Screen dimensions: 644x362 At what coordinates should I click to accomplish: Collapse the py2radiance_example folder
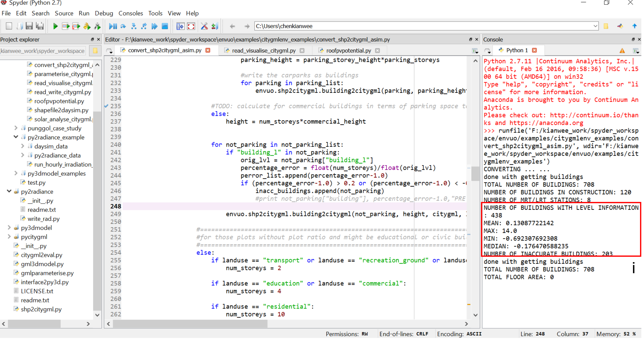click(16, 137)
